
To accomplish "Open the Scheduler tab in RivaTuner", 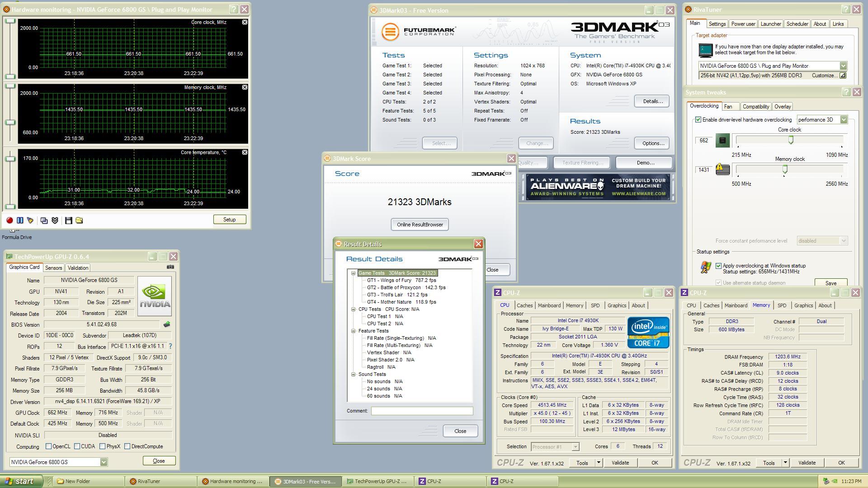I will pyautogui.click(x=797, y=24).
